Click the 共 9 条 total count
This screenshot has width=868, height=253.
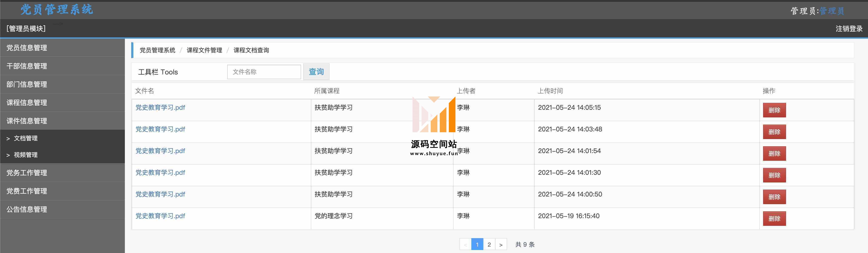tap(525, 244)
